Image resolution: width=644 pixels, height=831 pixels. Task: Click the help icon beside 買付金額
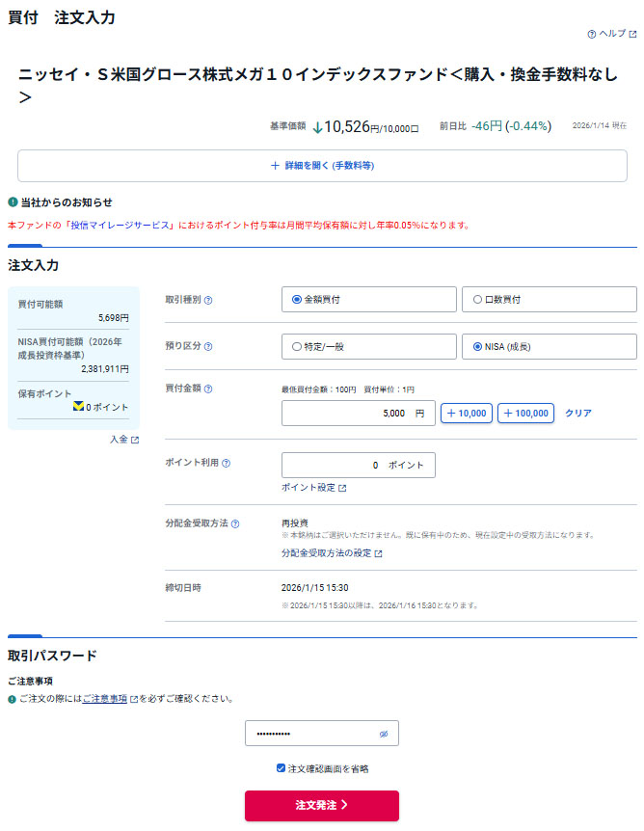(208, 389)
